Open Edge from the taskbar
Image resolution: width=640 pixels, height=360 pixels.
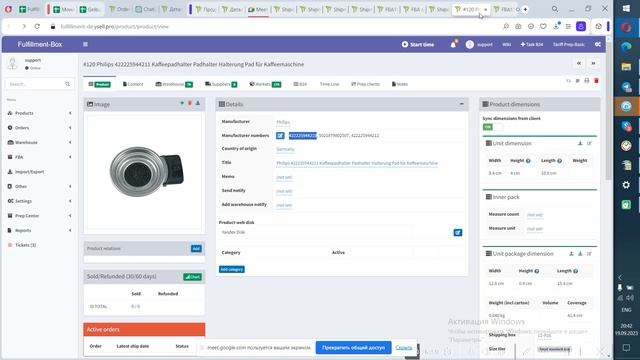[x=627, y=47]
